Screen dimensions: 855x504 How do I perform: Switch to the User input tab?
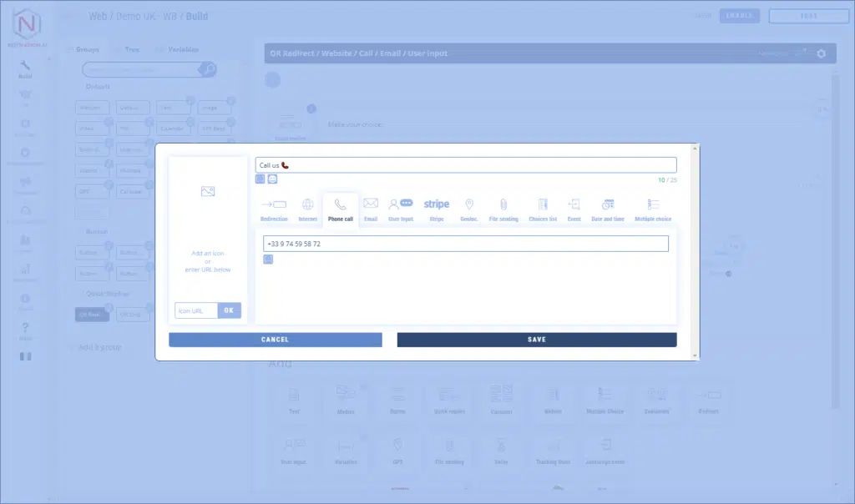(401, 209)
